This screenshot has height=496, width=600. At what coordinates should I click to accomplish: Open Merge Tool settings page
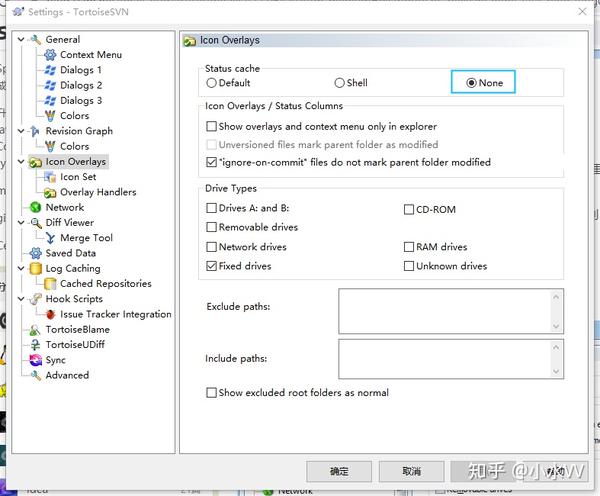click(86, 238)
